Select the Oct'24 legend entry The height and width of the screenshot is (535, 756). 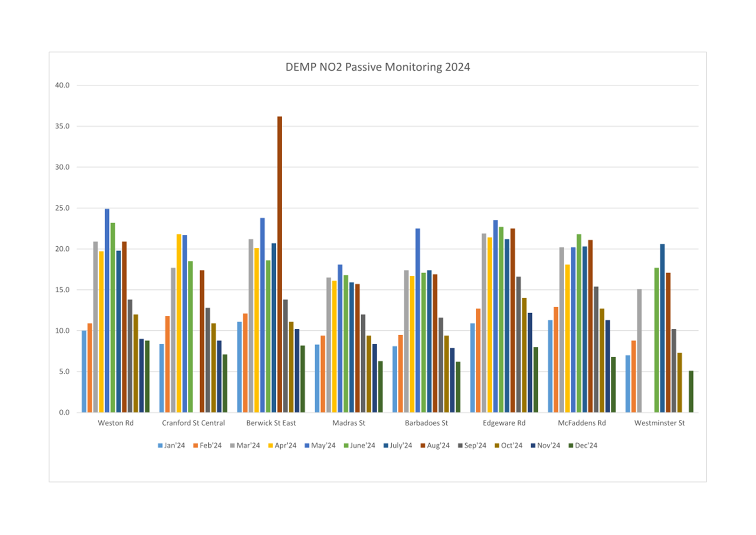(509, 445)
